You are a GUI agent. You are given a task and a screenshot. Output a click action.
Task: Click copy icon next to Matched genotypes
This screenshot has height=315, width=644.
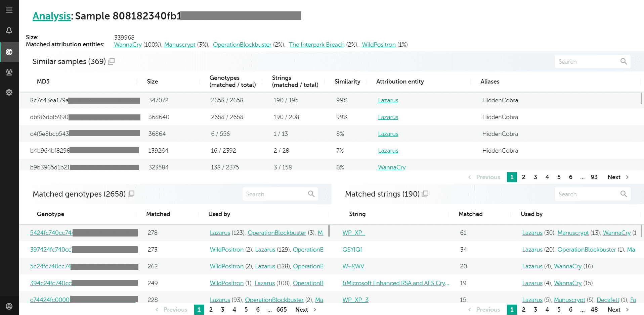coord(131,194)
